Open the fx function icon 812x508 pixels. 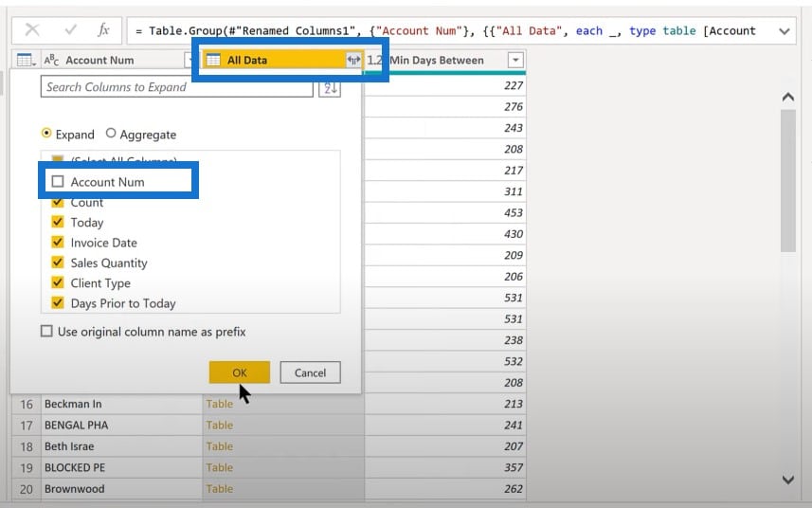point(103,30)
